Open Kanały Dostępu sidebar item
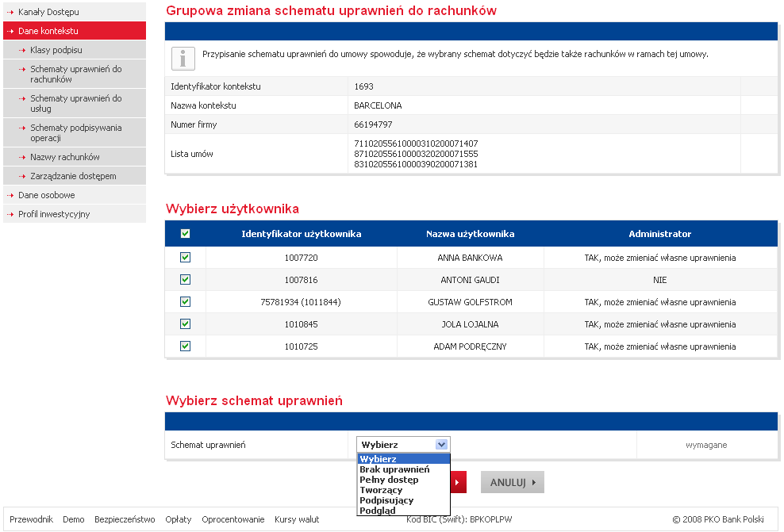 pyautogui.click(x=75, y=11)
